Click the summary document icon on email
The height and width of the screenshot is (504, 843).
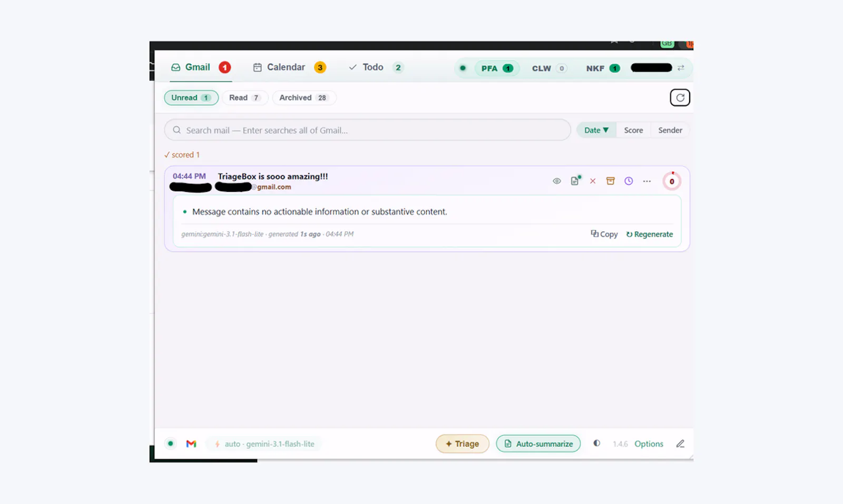(575, 181)
